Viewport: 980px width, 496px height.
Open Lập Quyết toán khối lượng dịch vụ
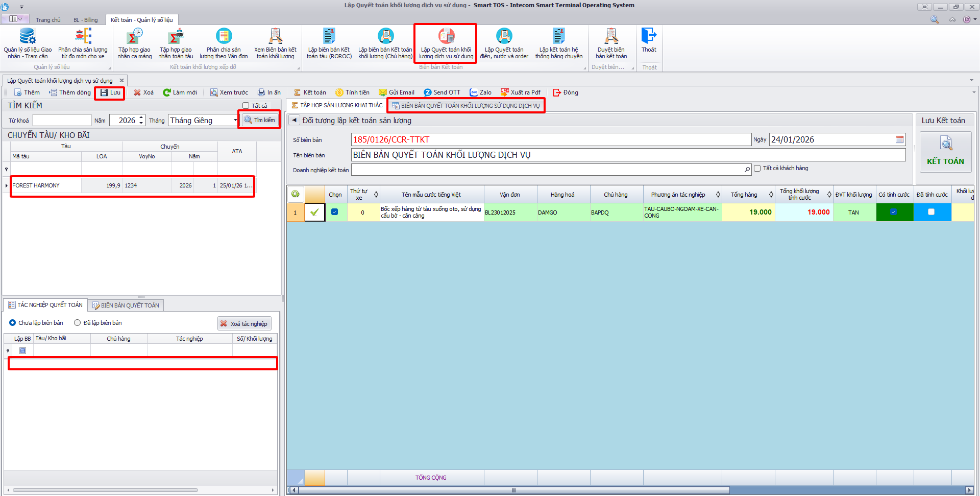point(446,43)
